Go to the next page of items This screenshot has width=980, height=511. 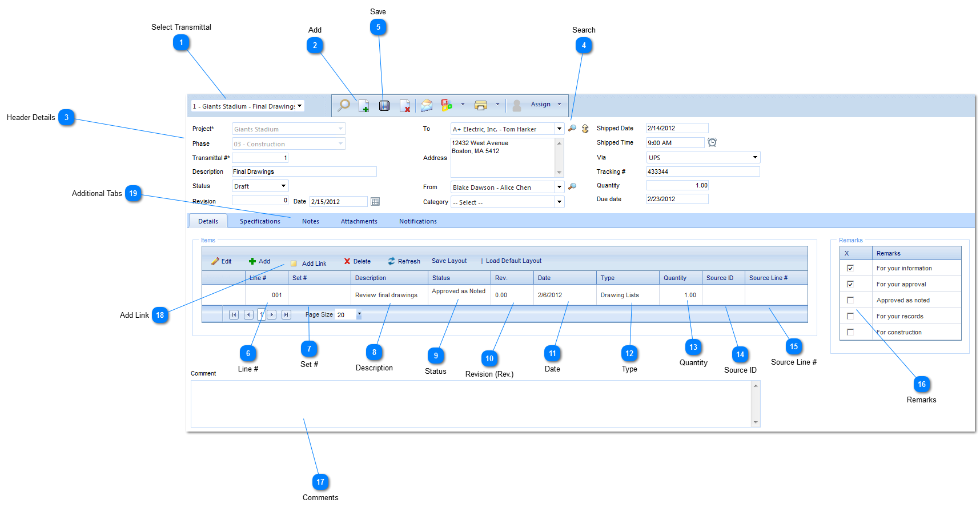tap(272, 314)
